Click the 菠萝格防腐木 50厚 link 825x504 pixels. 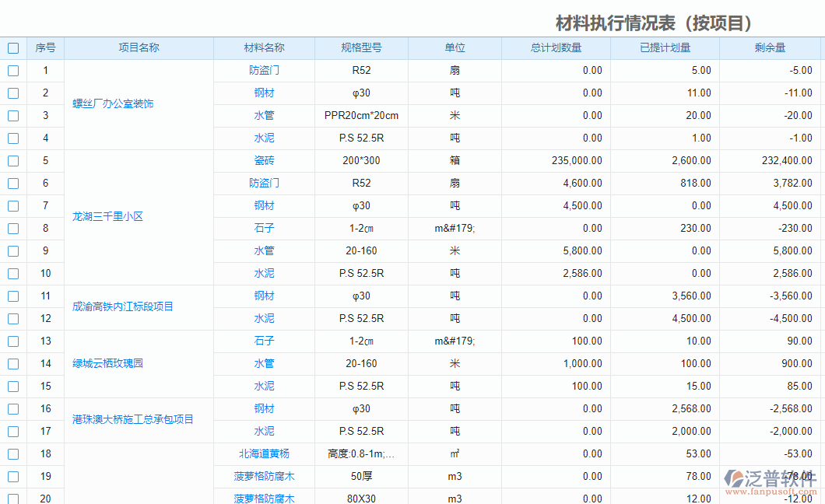(x=264, y=476)
